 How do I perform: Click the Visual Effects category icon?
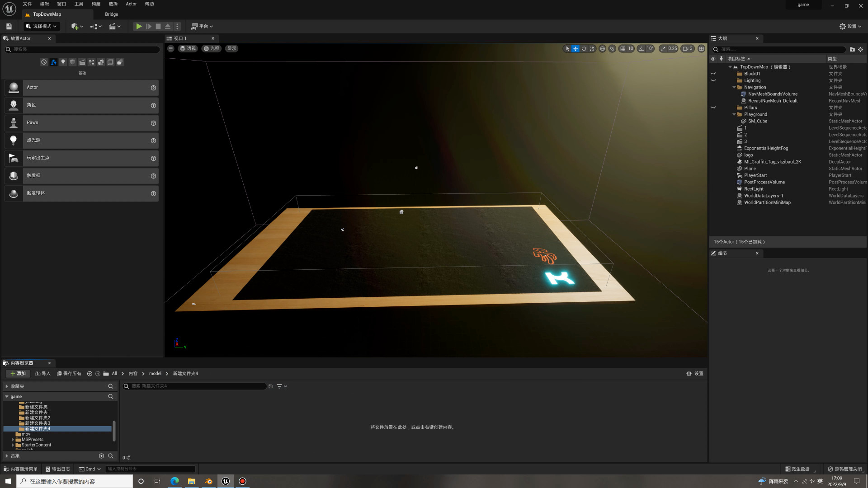91,62
